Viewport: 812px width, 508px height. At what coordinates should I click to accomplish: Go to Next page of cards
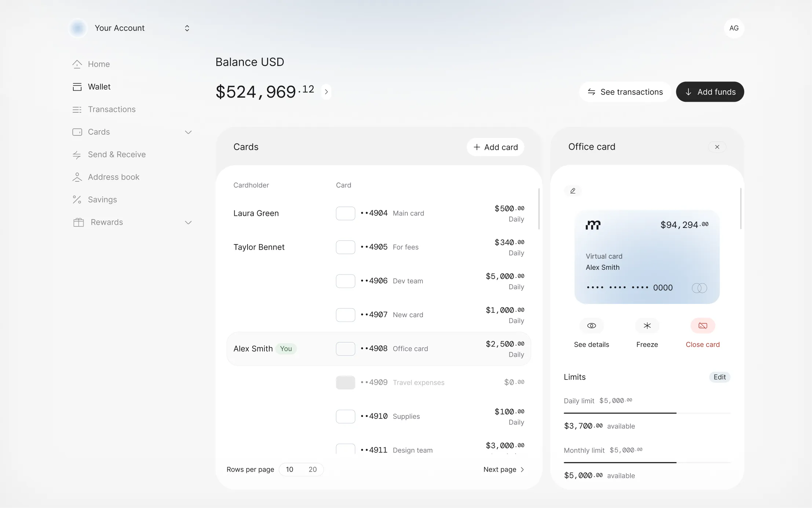point(504,469)
